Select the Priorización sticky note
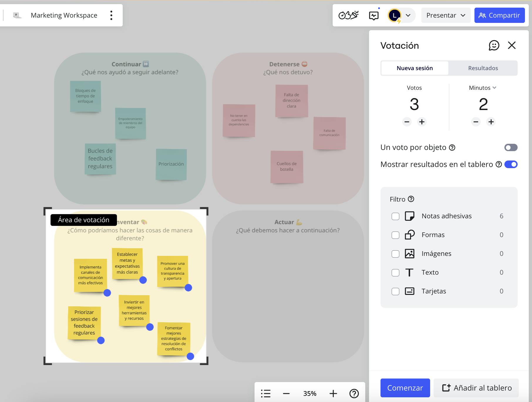Screen dimensions: 532x402 point(171,164)
